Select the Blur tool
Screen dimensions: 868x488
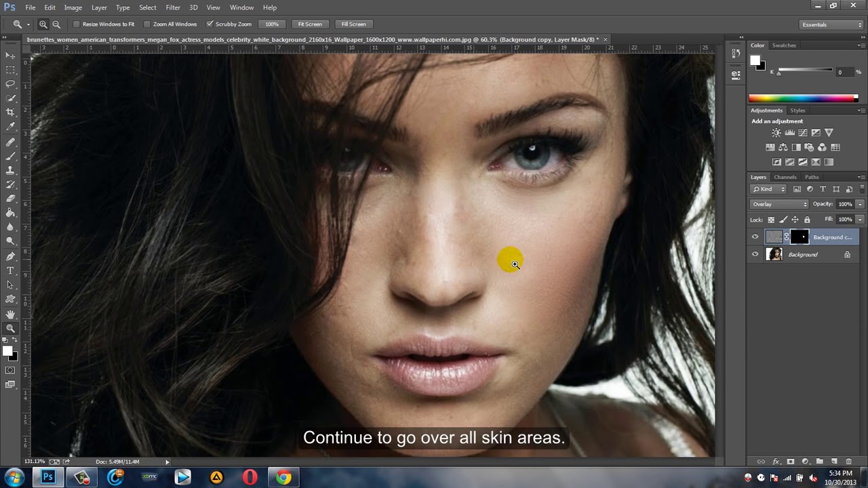click(x=10, y=228)
